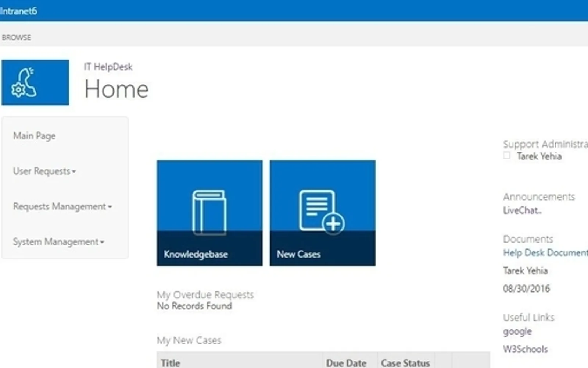Click the My Overdue Requests heading
Image resolution: width=588 pixels, height=368 pixels.
click(x=205, y=295)
